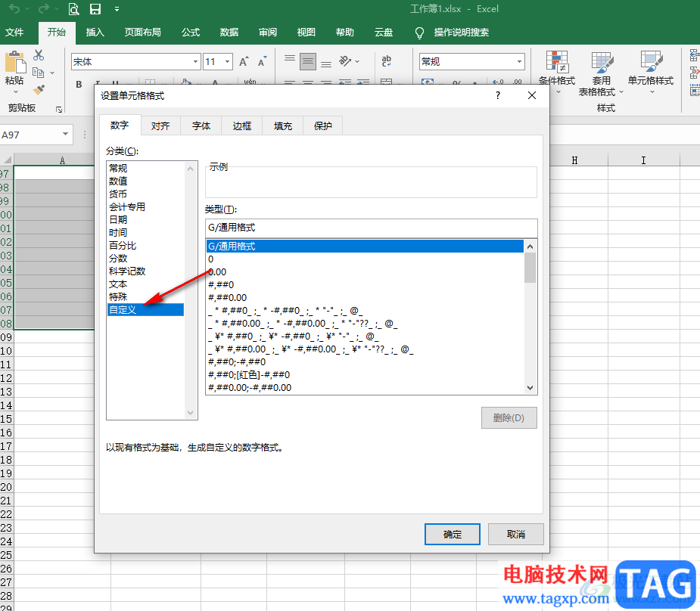
Task: Expand the text orientation options arrow
Action: click(356, 61)
